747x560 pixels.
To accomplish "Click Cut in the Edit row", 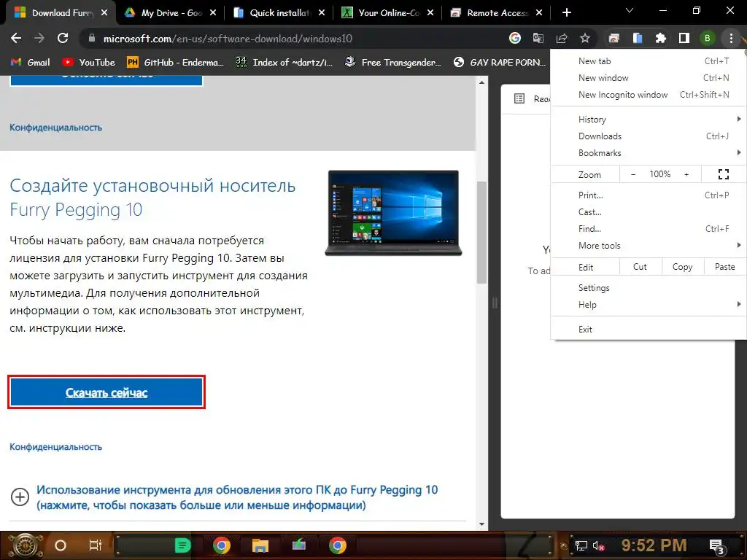I will [640, 267].
